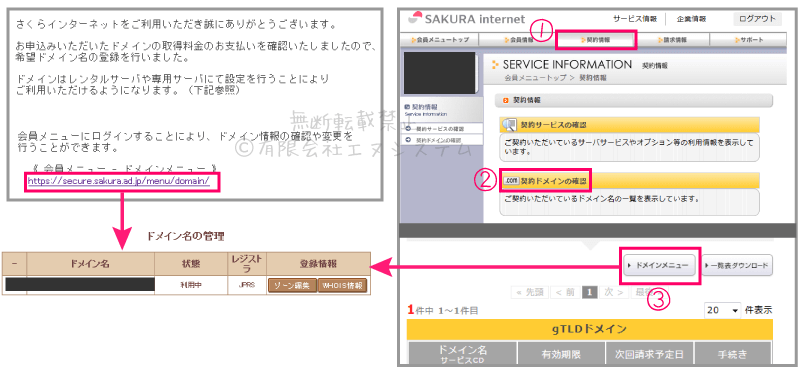Image resolution: width=800 pixels, height=373 pixels.
Task: Go to the next page via 次 >
Action: pos(613,292)
